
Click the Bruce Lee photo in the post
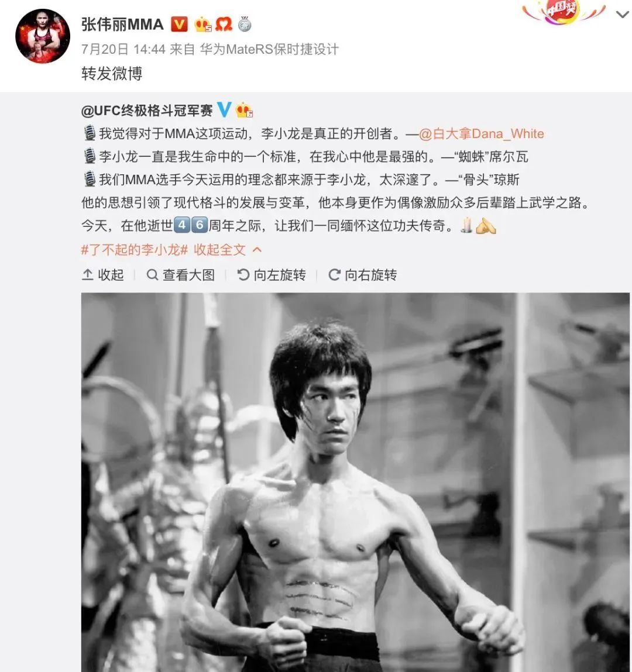pyautogui.click(x=355, y=482)
